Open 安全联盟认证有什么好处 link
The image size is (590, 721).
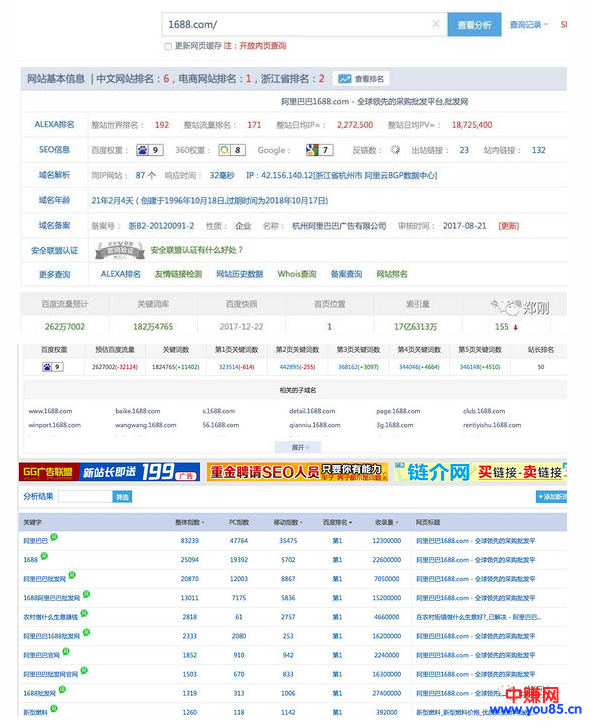tap(197, 250)
